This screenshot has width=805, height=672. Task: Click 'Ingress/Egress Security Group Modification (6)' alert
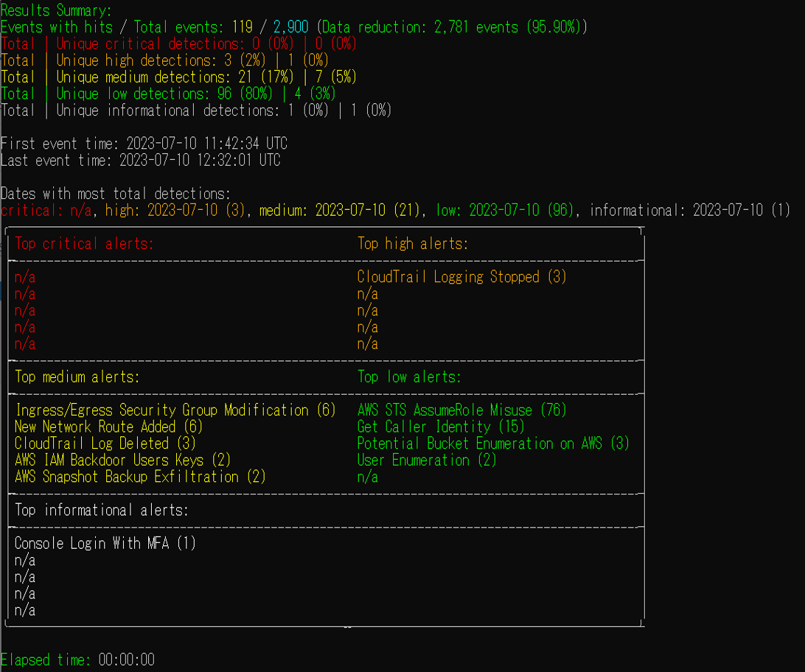tap(175, 410)
